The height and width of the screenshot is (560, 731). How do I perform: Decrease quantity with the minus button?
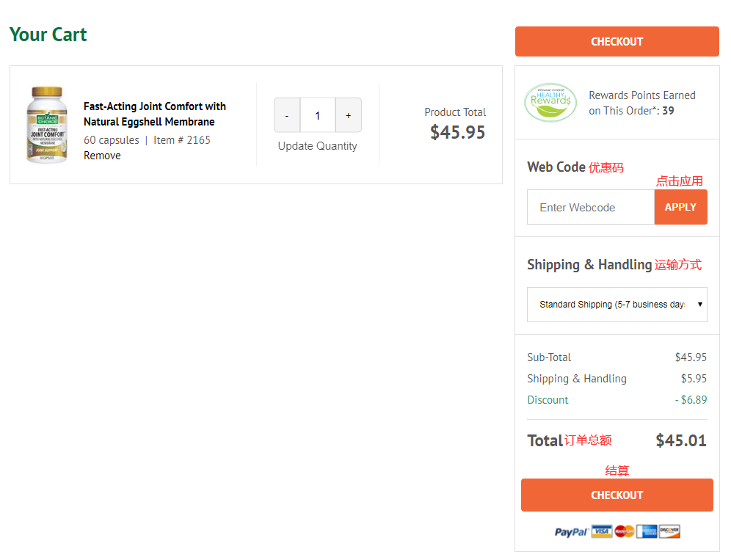[x=287, y=115]
